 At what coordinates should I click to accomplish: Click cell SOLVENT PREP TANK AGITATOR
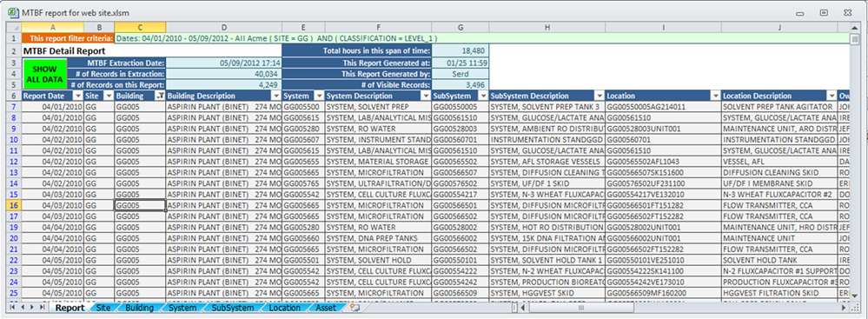point(779,106)
